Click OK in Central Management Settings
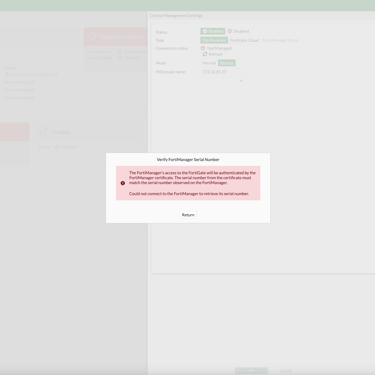Viewport: 375px width, 375px height. coord(251,371)
